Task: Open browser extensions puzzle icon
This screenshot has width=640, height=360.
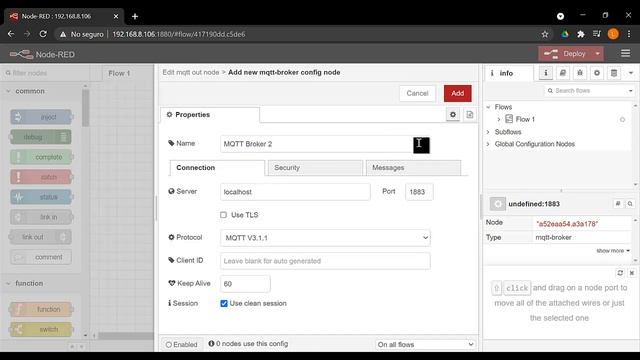Action: point(580,34)
